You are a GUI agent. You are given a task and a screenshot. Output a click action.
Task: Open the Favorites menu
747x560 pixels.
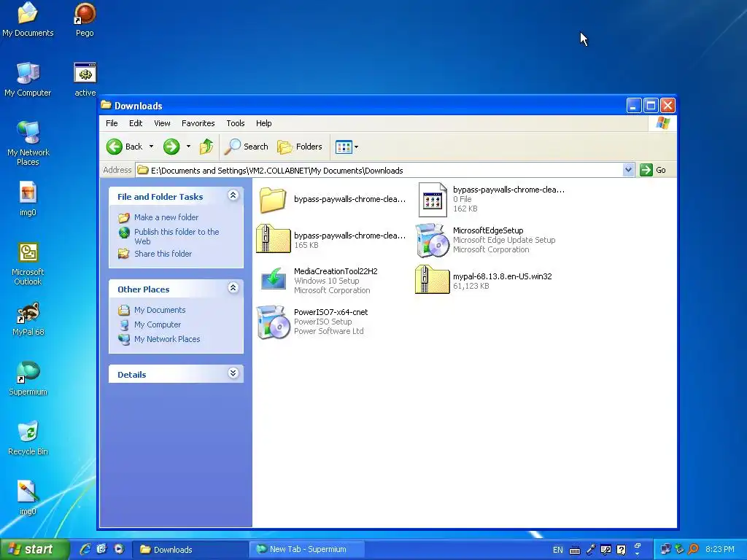click(198, 123)
